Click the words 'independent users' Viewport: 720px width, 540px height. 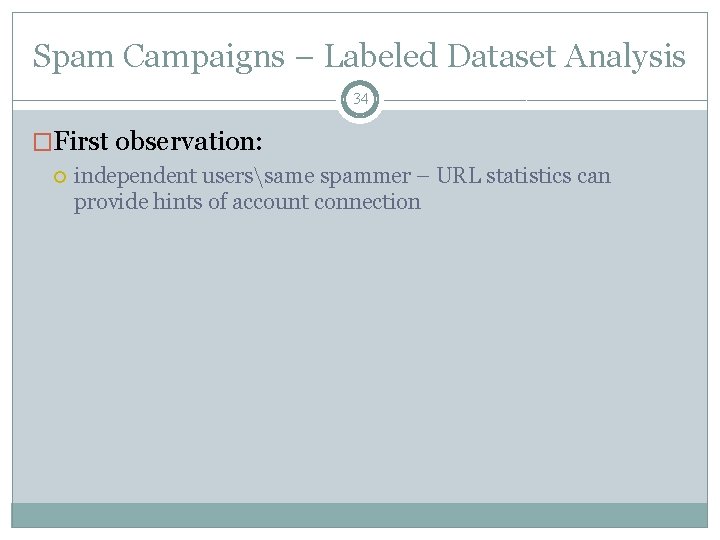(x=163, y=177)
